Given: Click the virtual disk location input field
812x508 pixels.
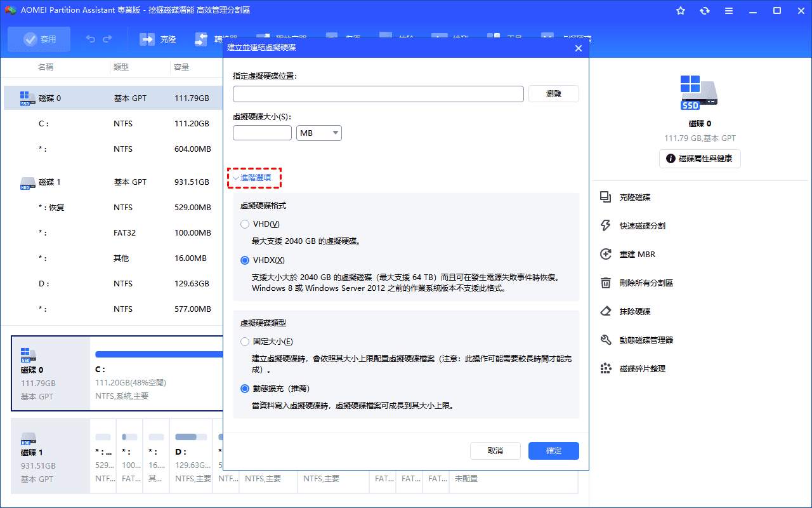Looking at the screenshot, I should (x=378, y=93).
